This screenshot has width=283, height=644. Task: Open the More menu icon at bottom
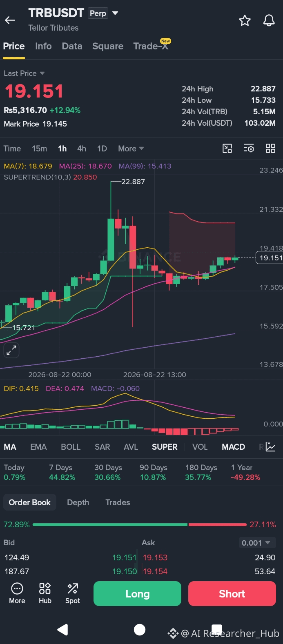tap(17, 593)
